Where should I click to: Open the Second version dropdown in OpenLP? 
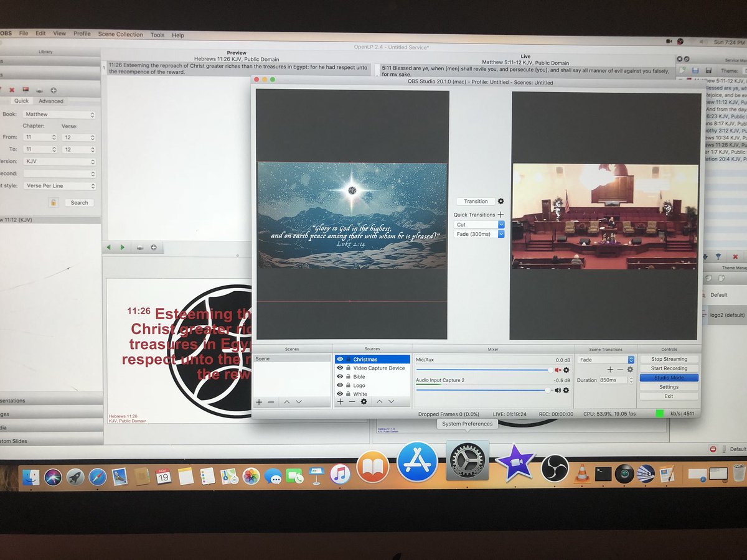coord(60,174)
